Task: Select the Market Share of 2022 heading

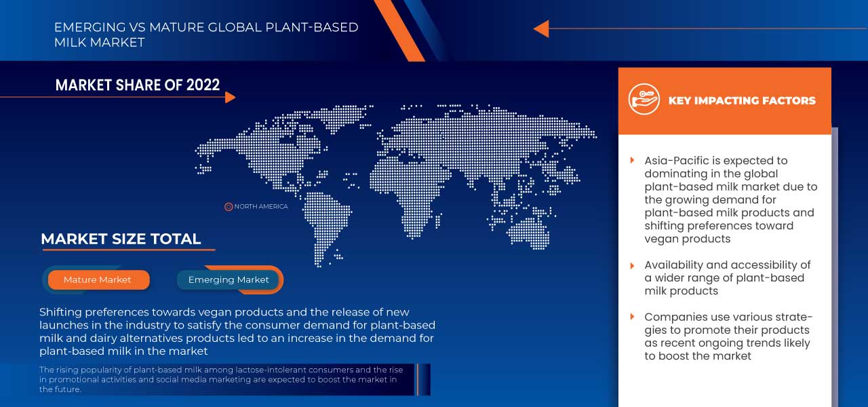Action: 138,85
